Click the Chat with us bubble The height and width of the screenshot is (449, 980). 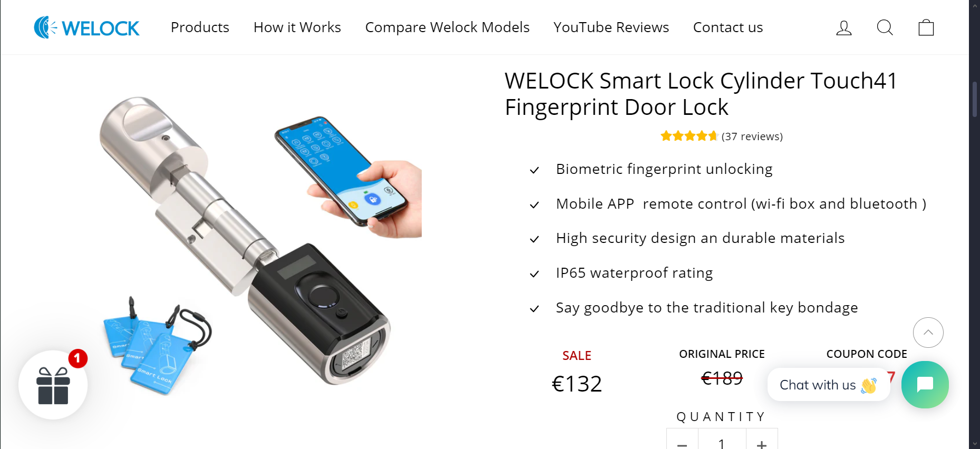(828, 385)
